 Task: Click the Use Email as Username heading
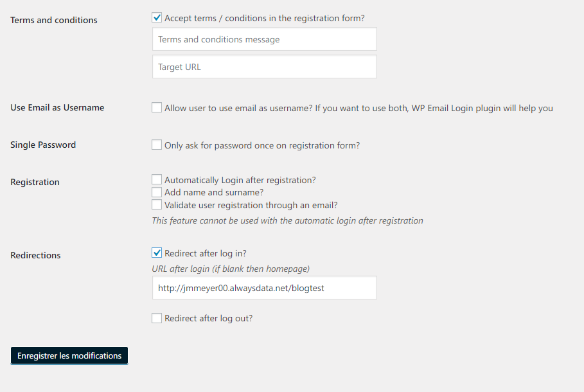(x=57, y=108)
